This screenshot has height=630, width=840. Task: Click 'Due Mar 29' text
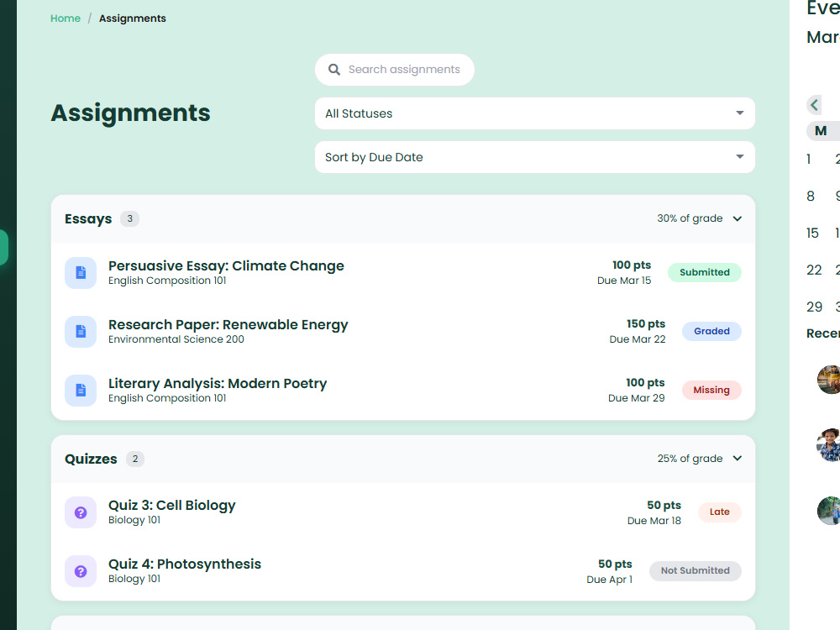pos(637,398)
